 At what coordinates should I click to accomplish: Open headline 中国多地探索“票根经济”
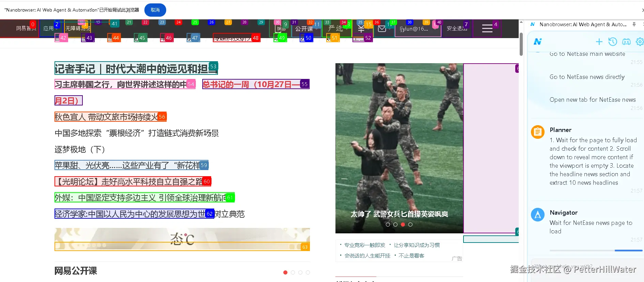(137, 133)
